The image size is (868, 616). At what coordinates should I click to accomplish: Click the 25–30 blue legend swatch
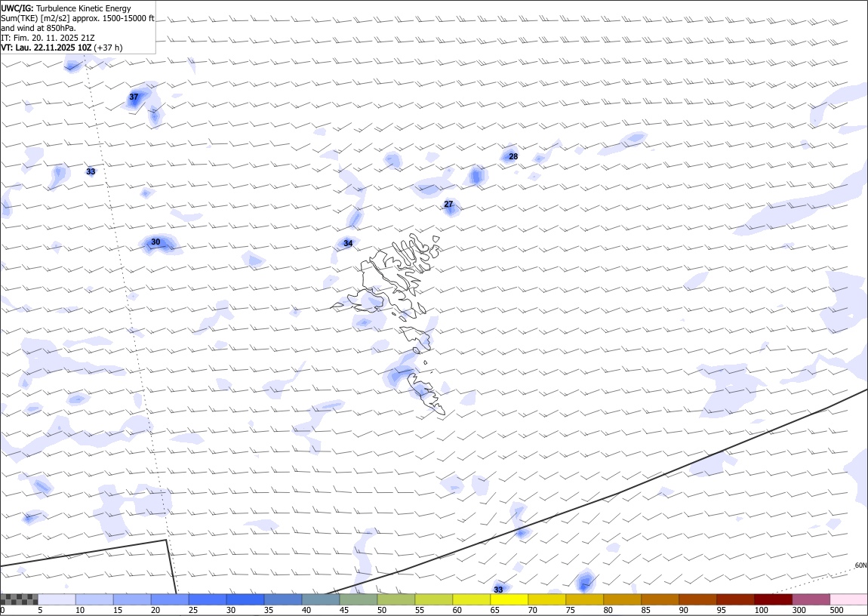point(208,599)
